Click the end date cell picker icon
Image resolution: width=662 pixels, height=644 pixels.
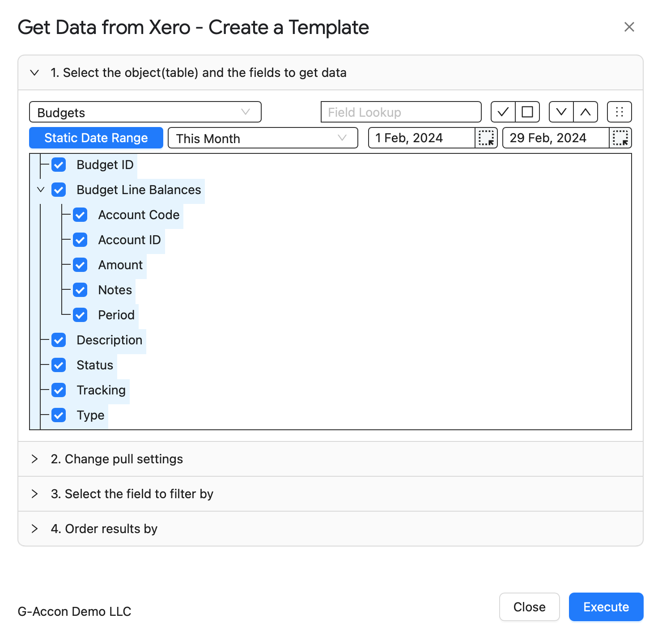pyautogui.click(x=620, y=138)
